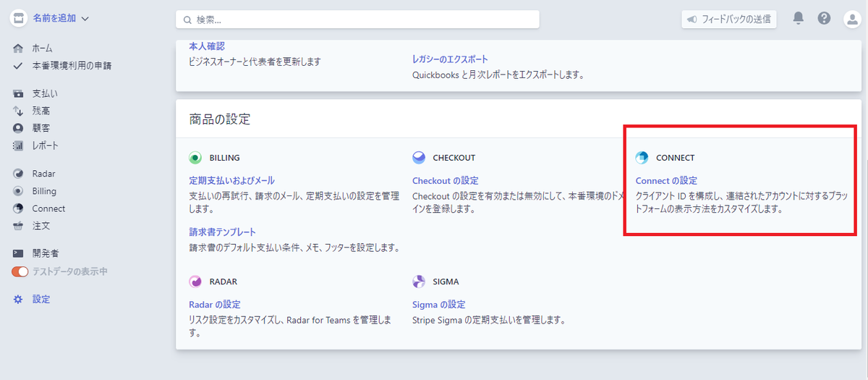868x380 pixels.
Task: Click the store account icon
Action: point(19,19)
